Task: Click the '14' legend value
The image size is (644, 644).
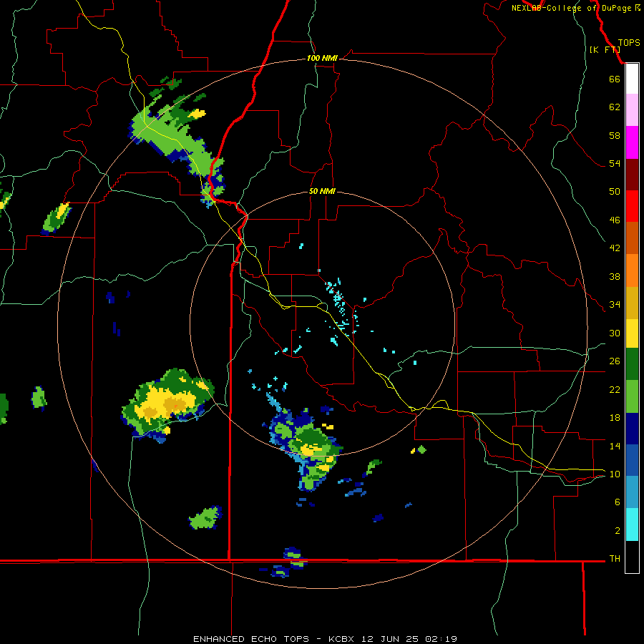Action: [x=615, y=447]
